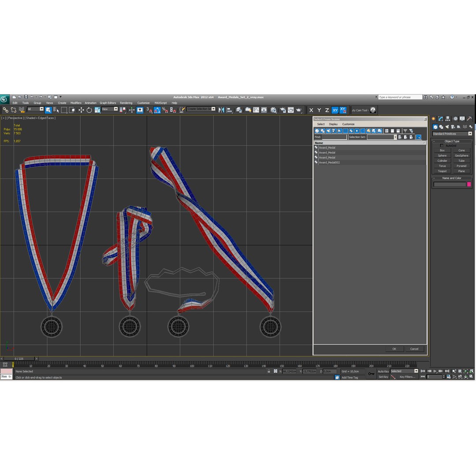Click the Unlink Selection tool
This screenshot has height=476, width=476.
pyautogui.click(x=14, y=110)
